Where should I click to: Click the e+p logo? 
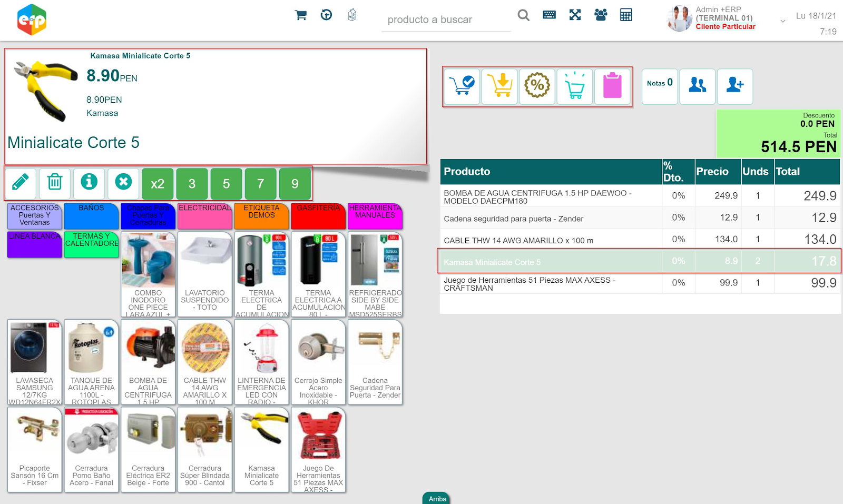click(x=32, y=19)
